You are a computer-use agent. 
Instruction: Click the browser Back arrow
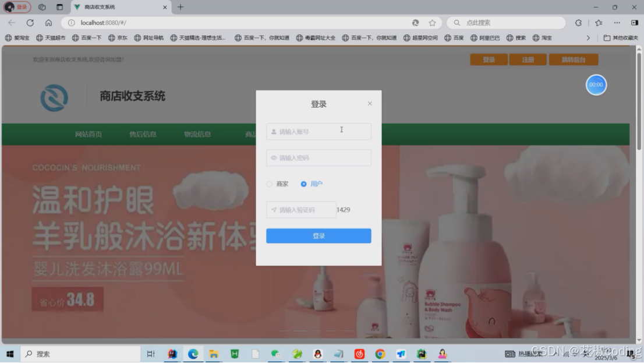tap(12, 23)
